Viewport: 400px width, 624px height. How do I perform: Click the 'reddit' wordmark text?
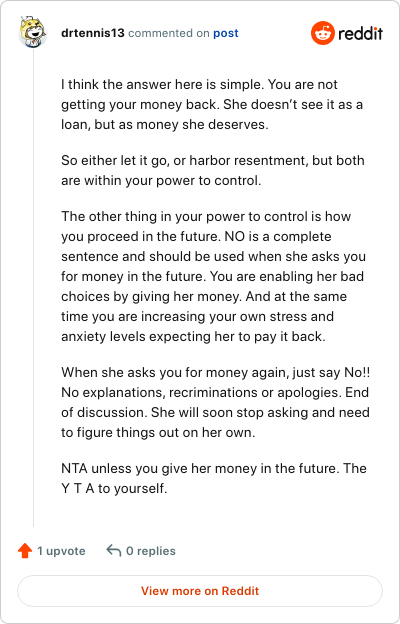pyautogui.click(x=361, y=33)
